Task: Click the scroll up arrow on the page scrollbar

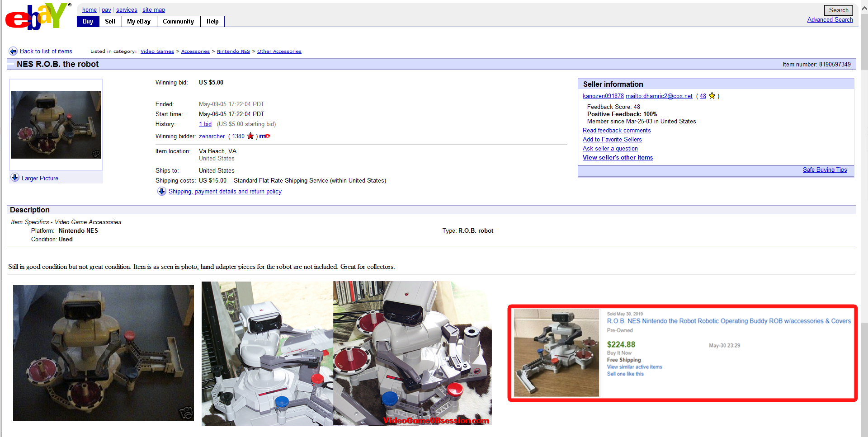Action: coord(864,8)
